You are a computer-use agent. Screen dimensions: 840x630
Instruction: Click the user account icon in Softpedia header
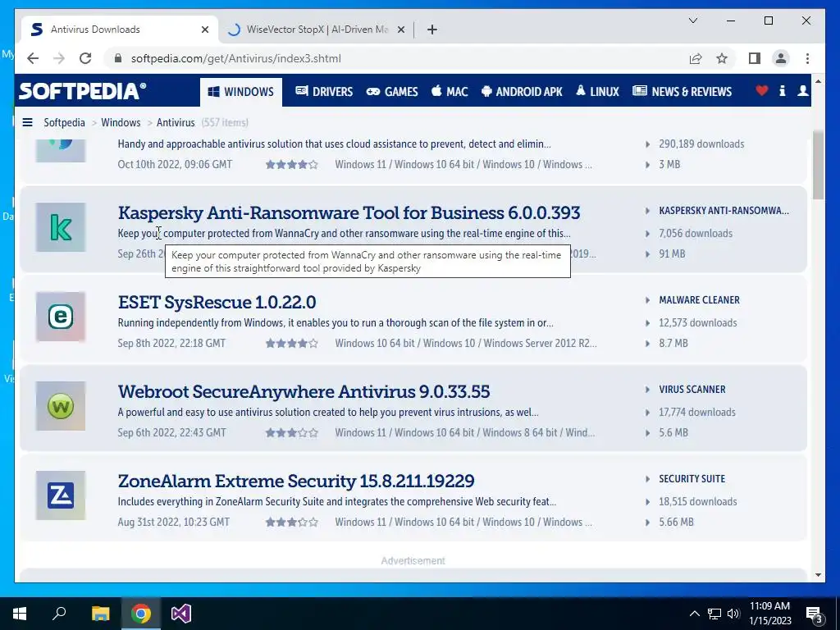click(x=802, y=90)
